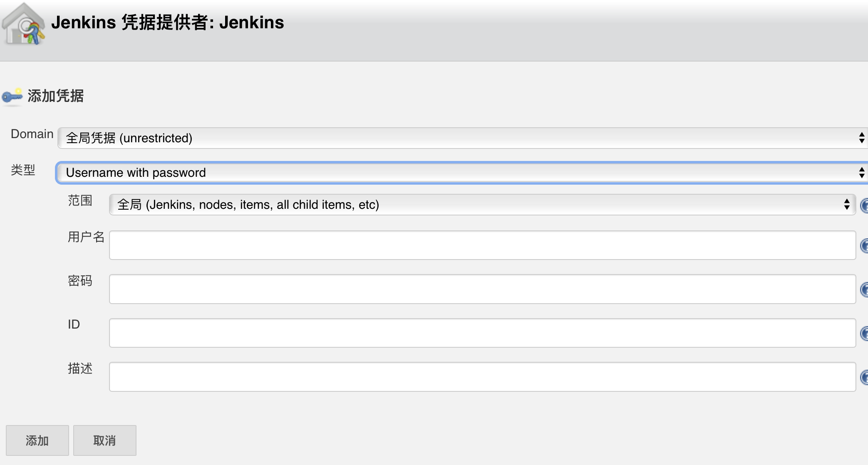This screenshot has width=868, height=465.
Task: Click the Jenkins credentials house icon
Action: pyautogui.click(x=24, y=25)
